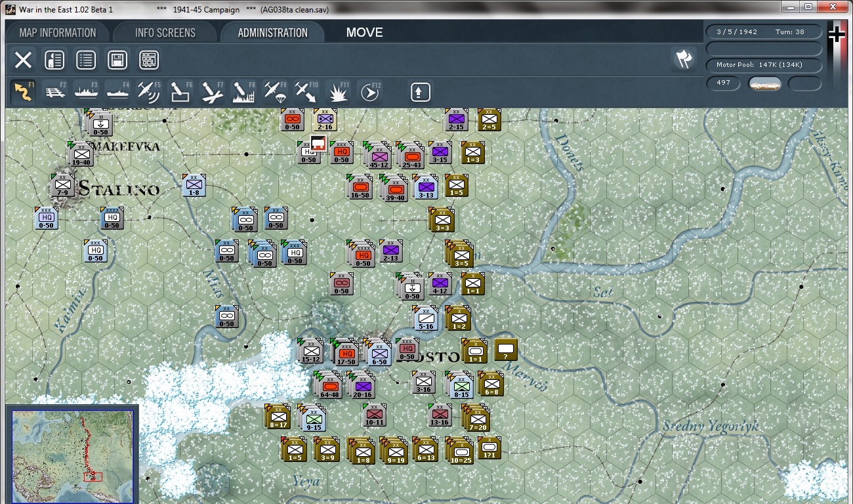Select the unit counter labeled 1-8

pos(194,186)
